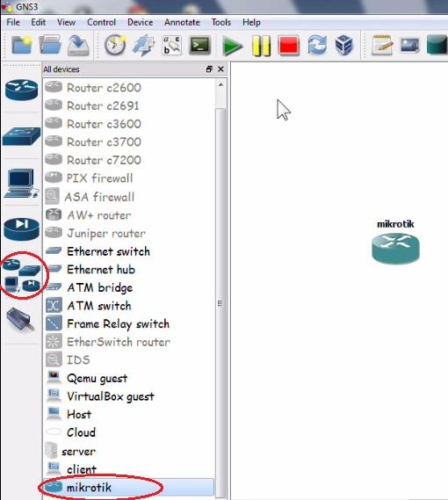Click the add note notepad icon
Viewport: 448px width, 500px height.
(x=382, y=46)
